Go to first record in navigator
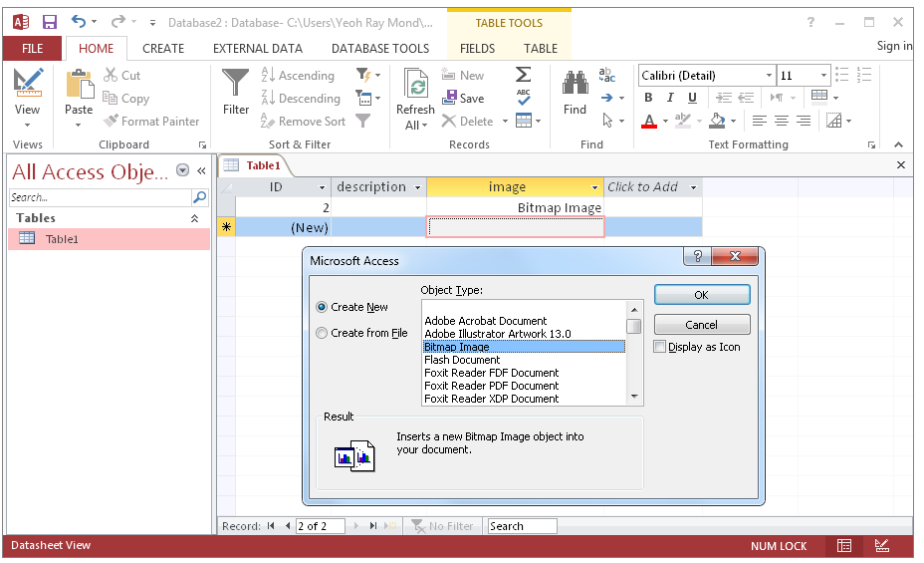The height and width of the screenshot is (563, 924). click(x=271, y=526)
